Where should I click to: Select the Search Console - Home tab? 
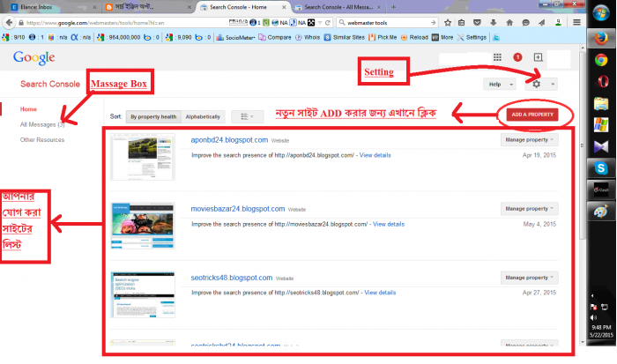pyautogui.click(x=242, y=7)
